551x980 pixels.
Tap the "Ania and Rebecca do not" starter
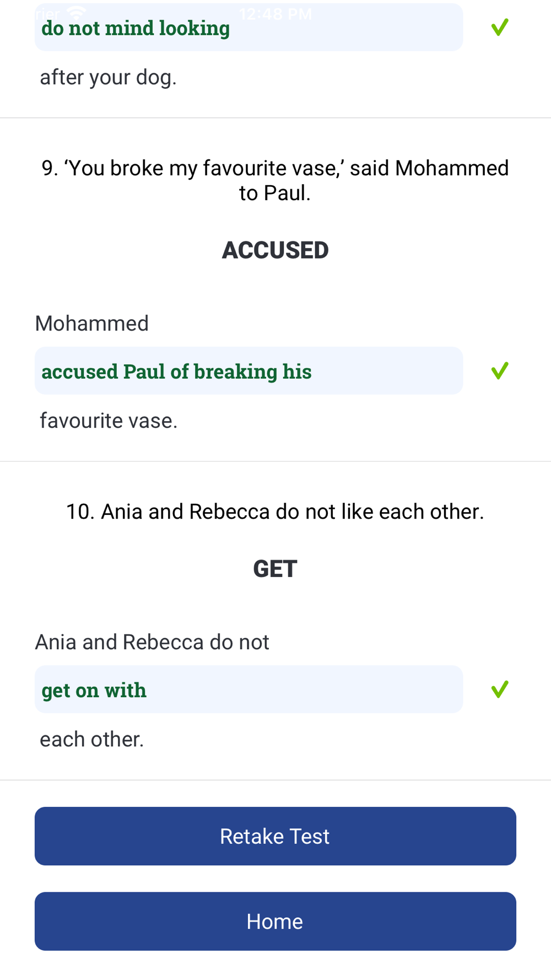[x=152, y=642]
